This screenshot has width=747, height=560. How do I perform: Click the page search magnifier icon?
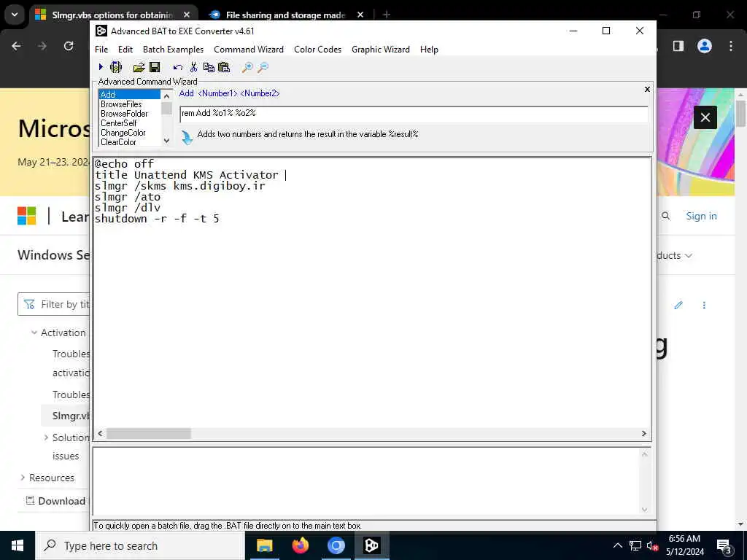click(x=665, y=216)
